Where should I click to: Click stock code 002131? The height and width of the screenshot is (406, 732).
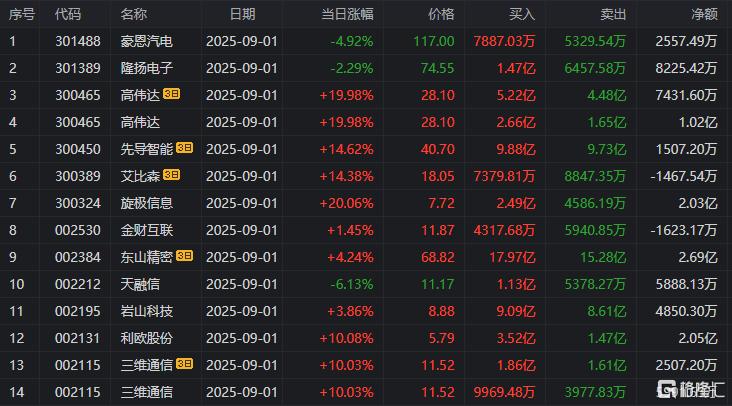tap(77, 338)
